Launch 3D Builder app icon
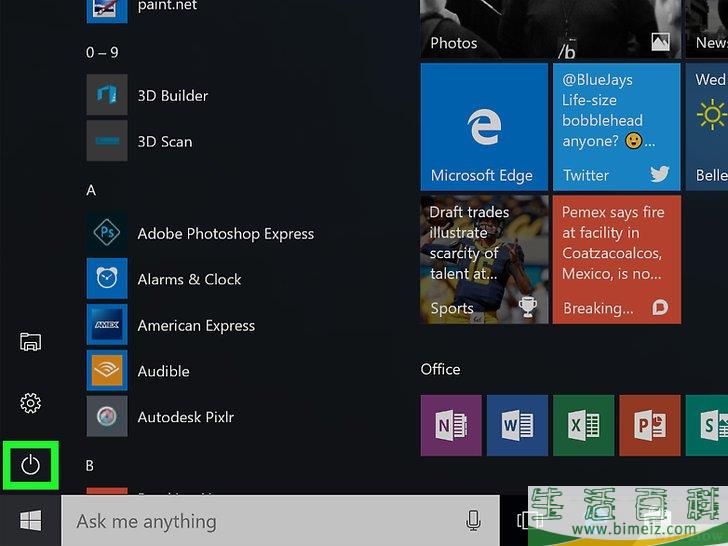 click(x=107, y=95)
